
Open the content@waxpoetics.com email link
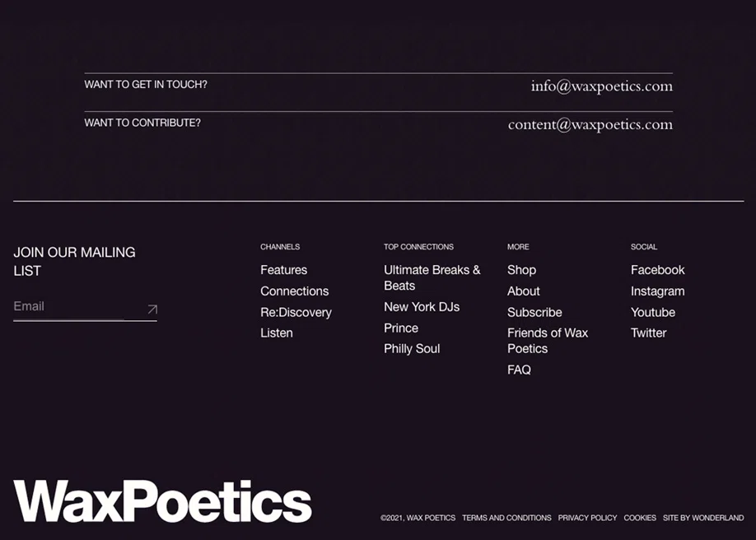[590, 124]
